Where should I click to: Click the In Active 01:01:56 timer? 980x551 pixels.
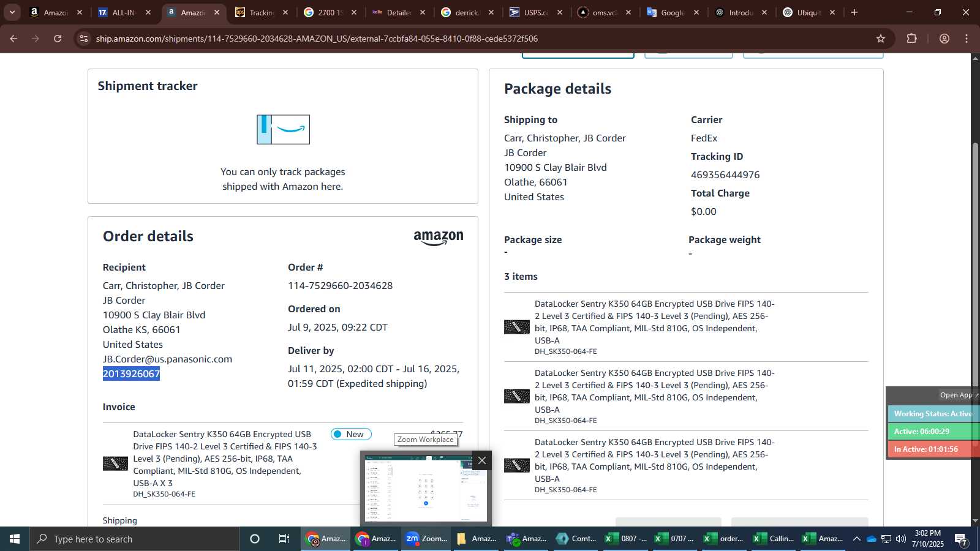click(933, 449)
